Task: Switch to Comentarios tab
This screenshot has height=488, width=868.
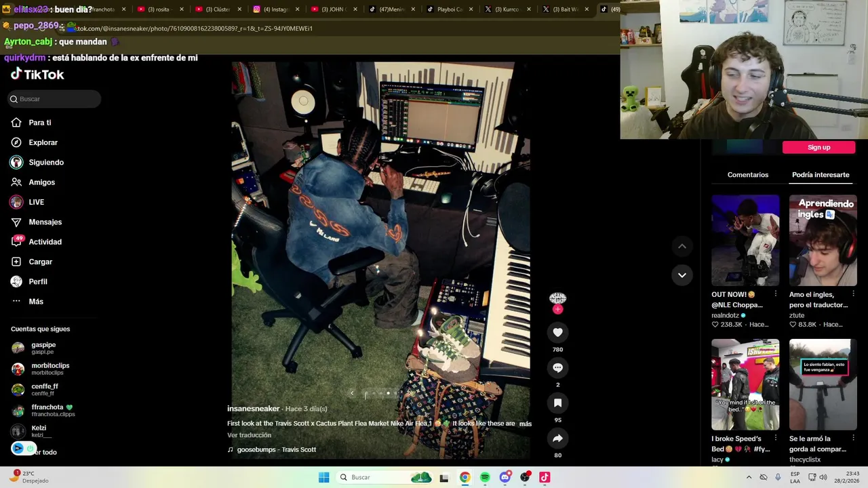Action: tap(748, 175)
